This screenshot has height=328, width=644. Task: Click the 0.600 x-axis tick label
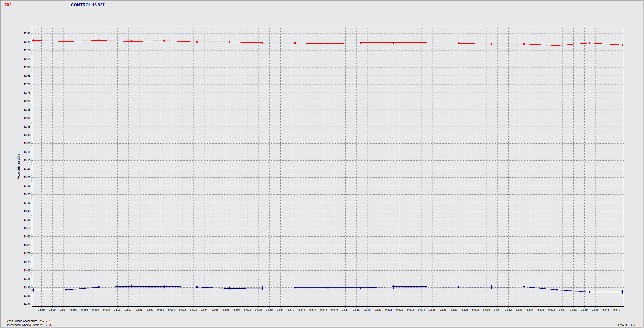(160, 310)
